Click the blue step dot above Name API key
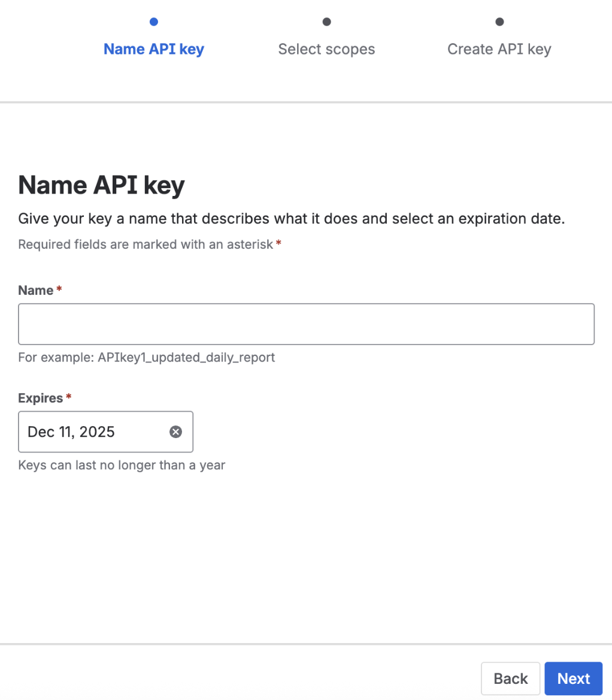 point(154,22)
